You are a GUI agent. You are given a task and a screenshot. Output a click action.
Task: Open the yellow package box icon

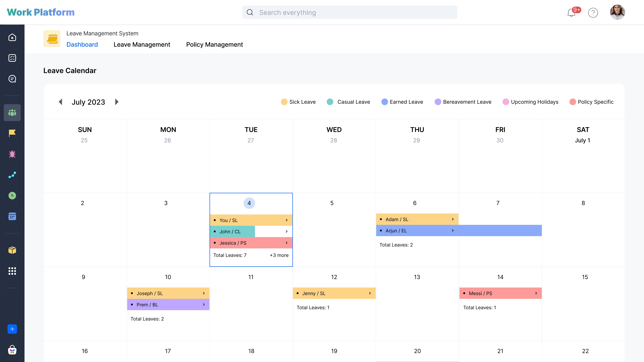click(12, 250)
